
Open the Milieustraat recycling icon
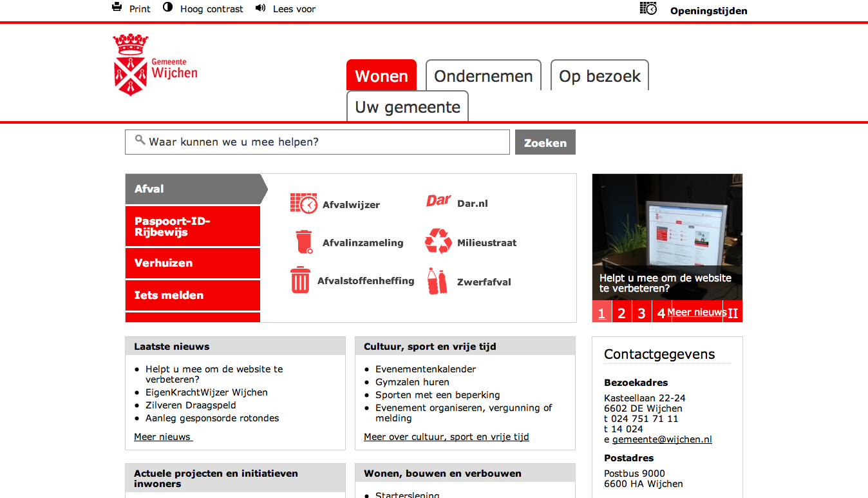438,242
